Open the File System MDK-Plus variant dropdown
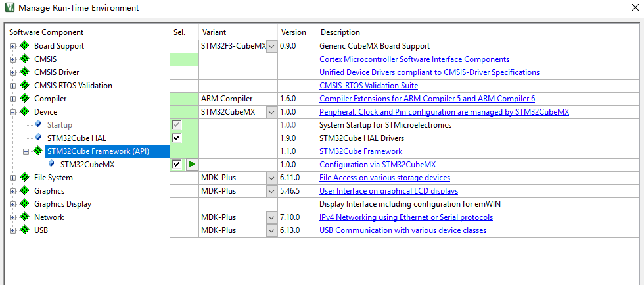 pyautogui.click(x=271, y=178)
